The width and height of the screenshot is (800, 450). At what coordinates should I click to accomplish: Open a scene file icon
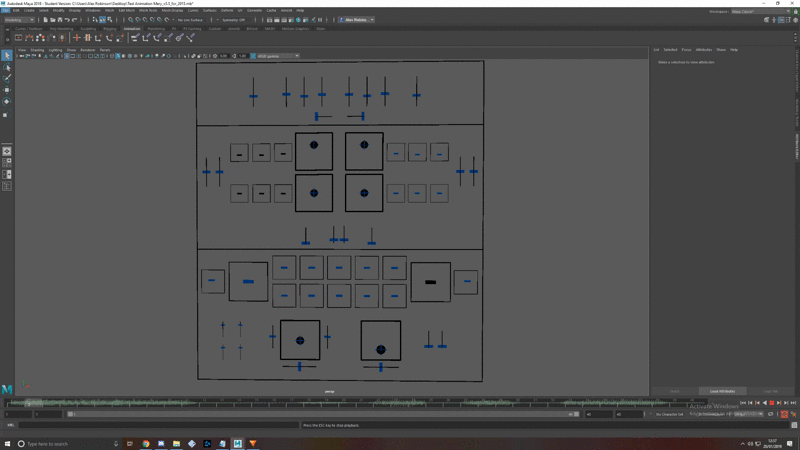click(x=53, y=20)
